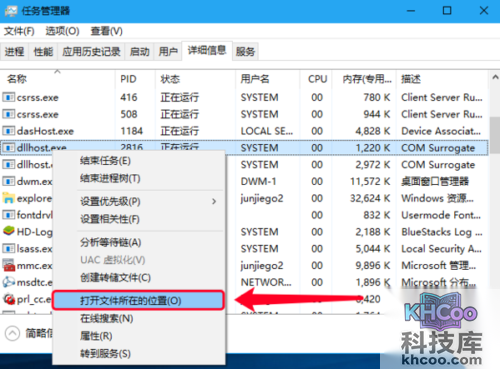The width and height of the screenshot is (500, 369).
Task: Click the csrss.exe process icon for PID 508
Action: (x=9, y=114)
